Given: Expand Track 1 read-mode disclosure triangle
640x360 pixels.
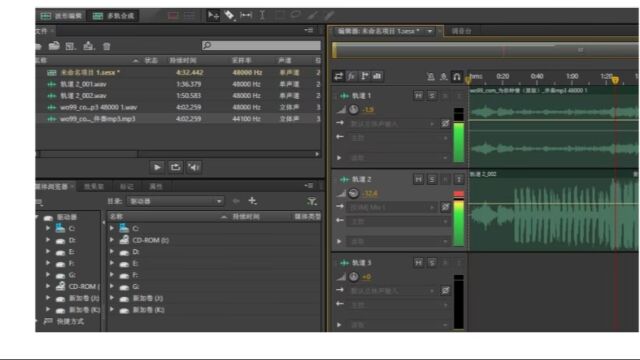Looking at the screenshot, I should pyautogui.click(x=339, y=158).
